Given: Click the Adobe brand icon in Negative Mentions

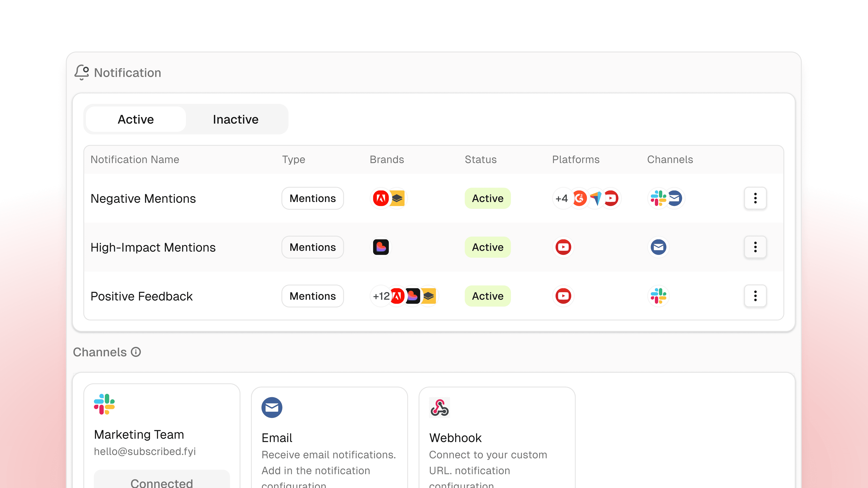Looking at the screenshot, I should click(x=381, y=198).
